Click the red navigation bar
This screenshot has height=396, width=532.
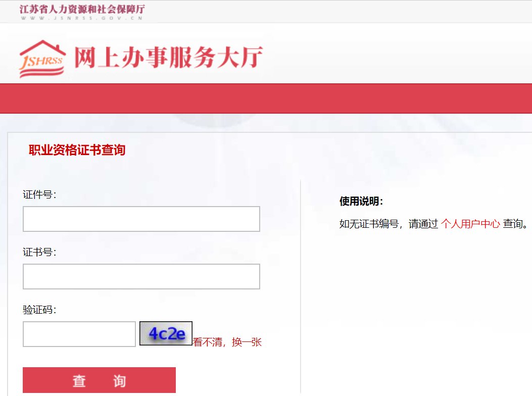click(x=266, y=98)
